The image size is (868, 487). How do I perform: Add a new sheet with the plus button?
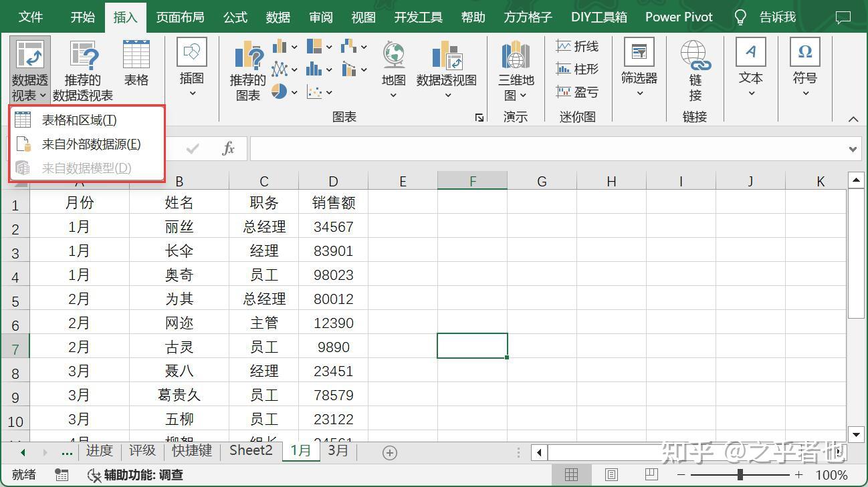[389, 452]
